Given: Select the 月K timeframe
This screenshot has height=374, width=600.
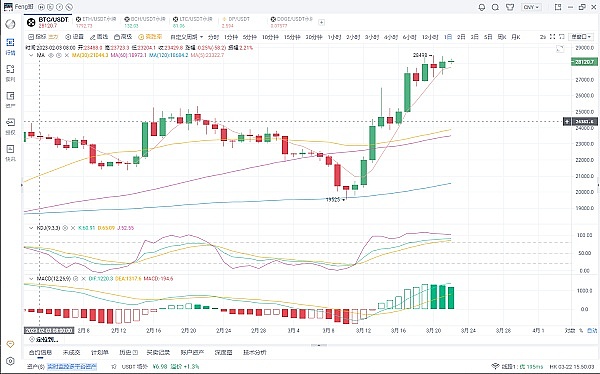Looking at the screenshot, I should (x=515, y=37).
